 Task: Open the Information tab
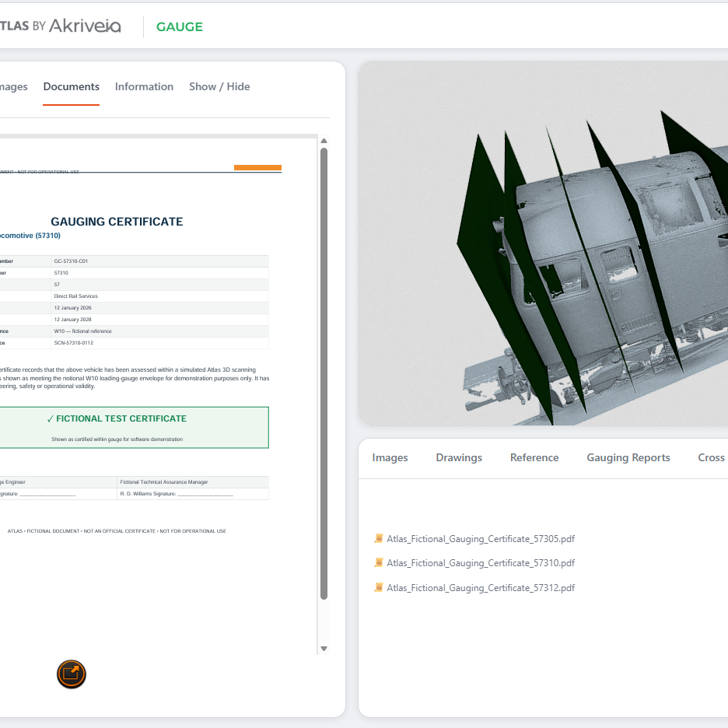pos(144,87)
